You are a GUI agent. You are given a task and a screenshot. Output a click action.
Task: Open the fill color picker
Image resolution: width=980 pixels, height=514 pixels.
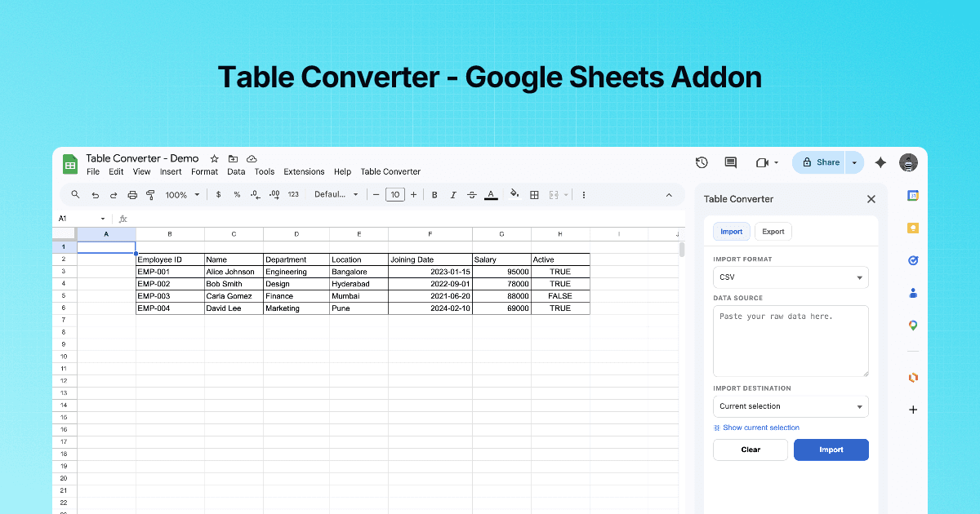(514, 194)
